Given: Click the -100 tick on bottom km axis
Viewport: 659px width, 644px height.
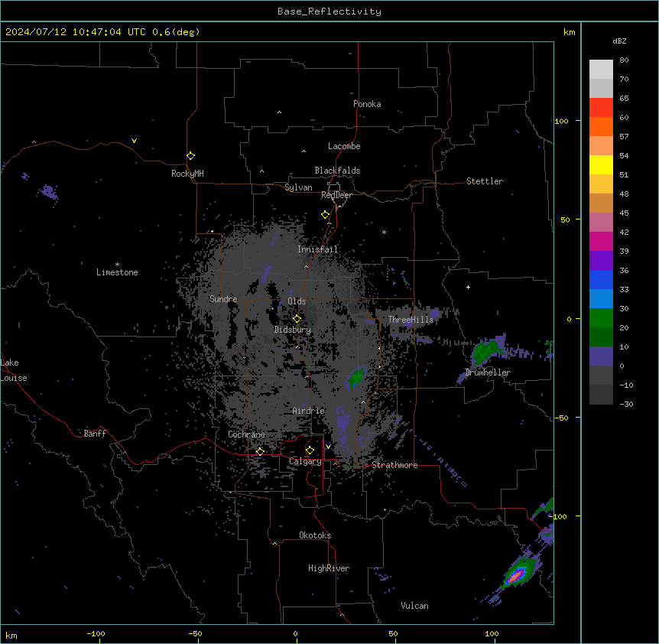Looking at the screenshot, I should coord(96,633).
